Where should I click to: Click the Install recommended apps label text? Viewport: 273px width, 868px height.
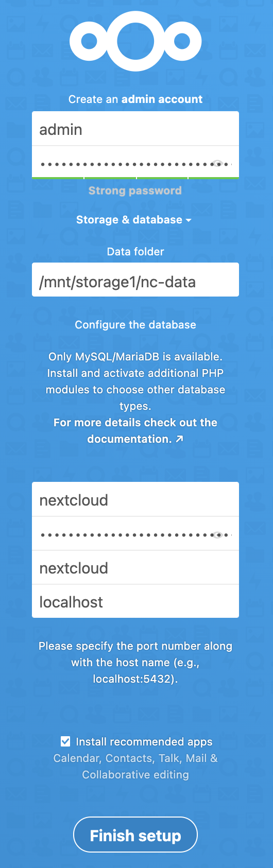144,742
